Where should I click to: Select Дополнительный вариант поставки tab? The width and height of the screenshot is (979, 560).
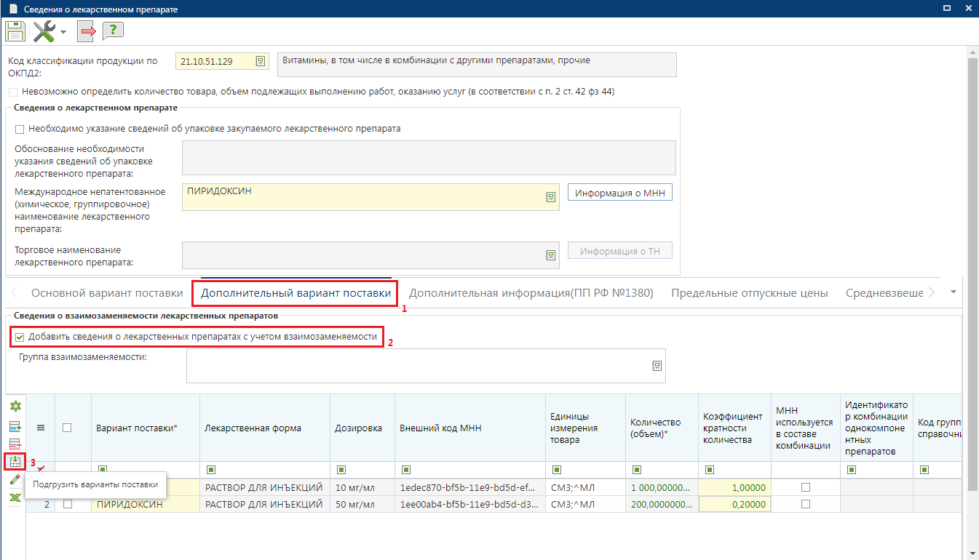click(296, 293)
